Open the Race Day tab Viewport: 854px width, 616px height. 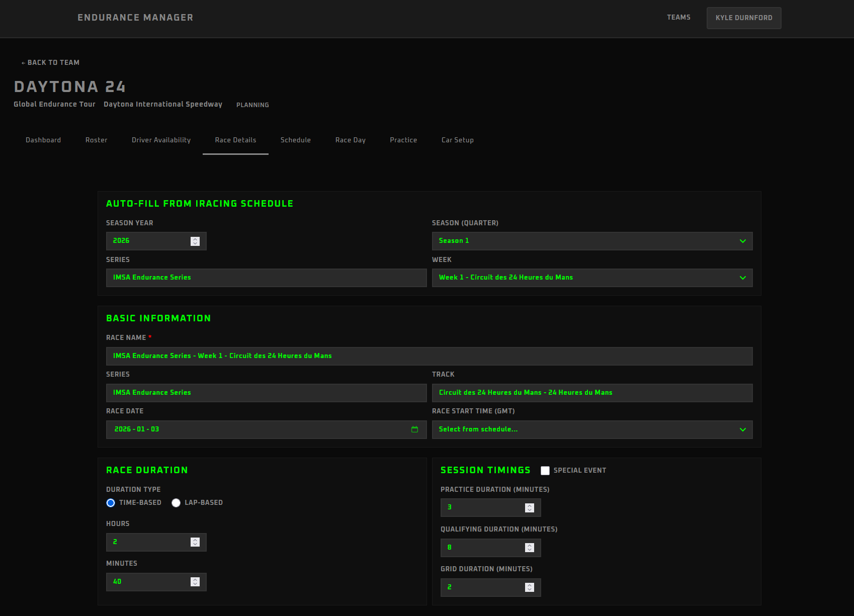click(350, 140)
